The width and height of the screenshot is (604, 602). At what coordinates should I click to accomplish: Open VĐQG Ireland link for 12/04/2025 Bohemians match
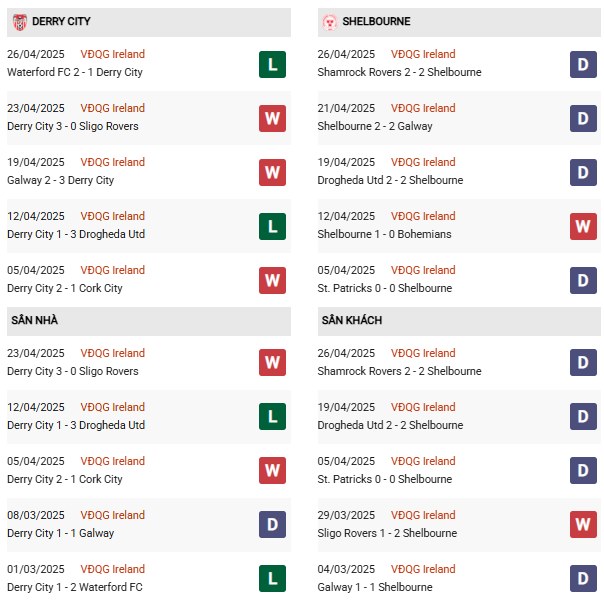pos(423,216)
